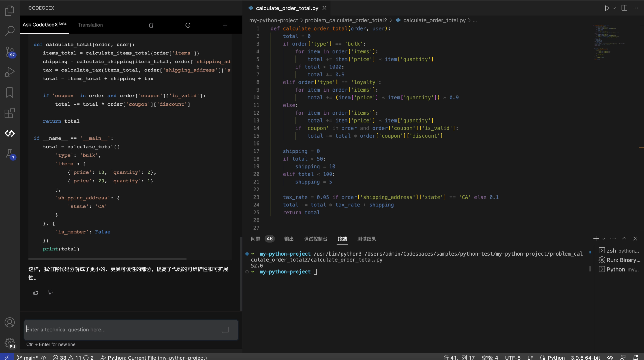Click the thumbs up feedback button
Viewport: 644px width, 360px height.
[35, 292]
